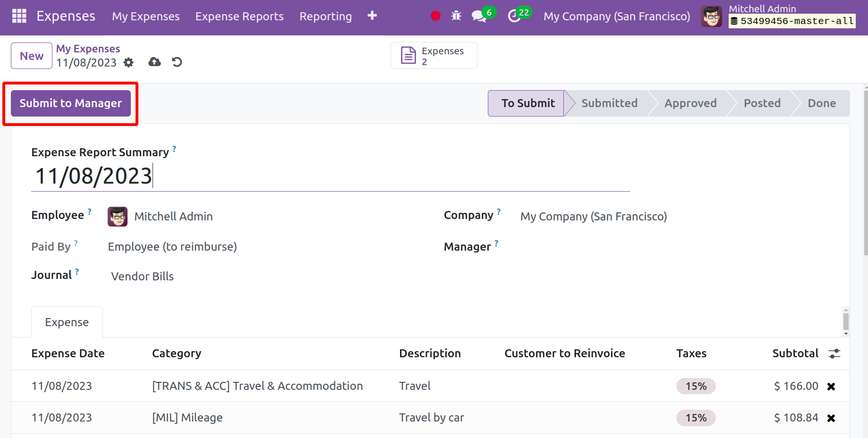Click the help tooltip next to Manager
868x438 pixels.
[x=496, y=243]
